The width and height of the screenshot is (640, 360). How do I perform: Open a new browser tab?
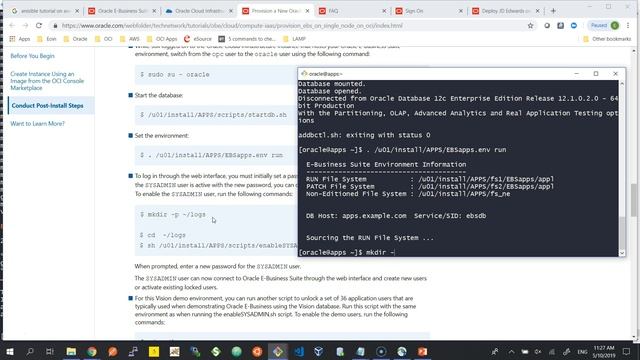pyautogui.click(x=553, y=11)
